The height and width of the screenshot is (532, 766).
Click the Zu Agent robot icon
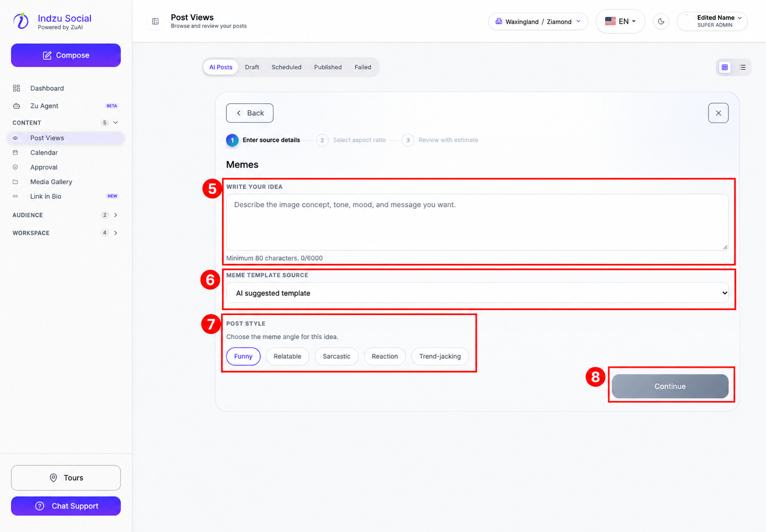click(x=16, y=106)
